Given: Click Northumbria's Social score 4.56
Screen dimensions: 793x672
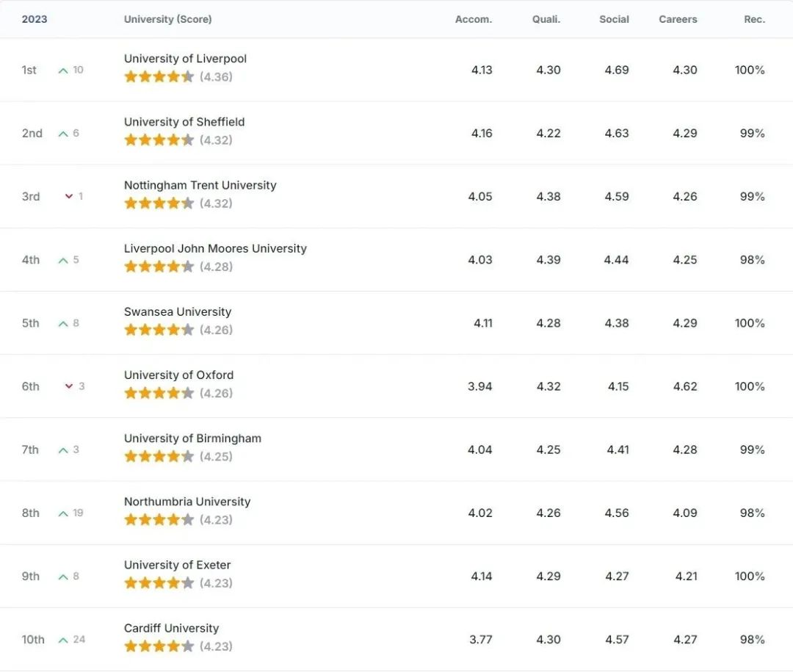Looking at the screenshot, I should point(617,513).
